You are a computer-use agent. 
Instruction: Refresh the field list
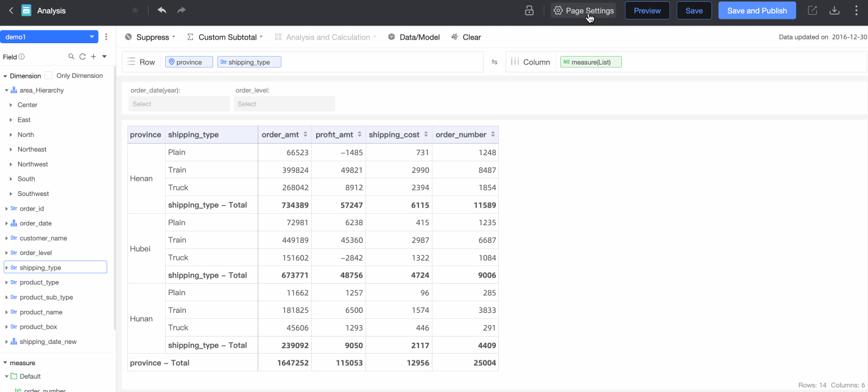click(82, 57)
